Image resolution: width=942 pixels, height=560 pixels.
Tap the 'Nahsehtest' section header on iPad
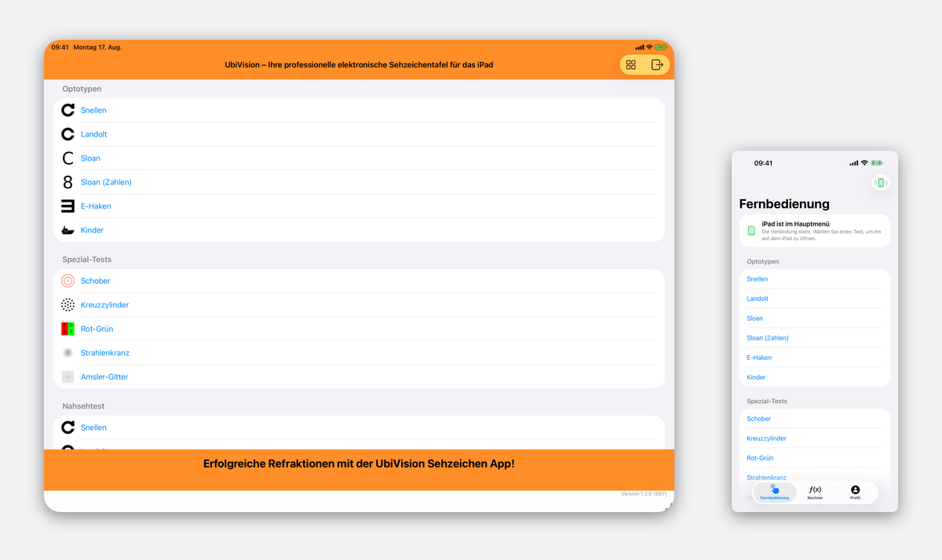(x=83, y=406)
